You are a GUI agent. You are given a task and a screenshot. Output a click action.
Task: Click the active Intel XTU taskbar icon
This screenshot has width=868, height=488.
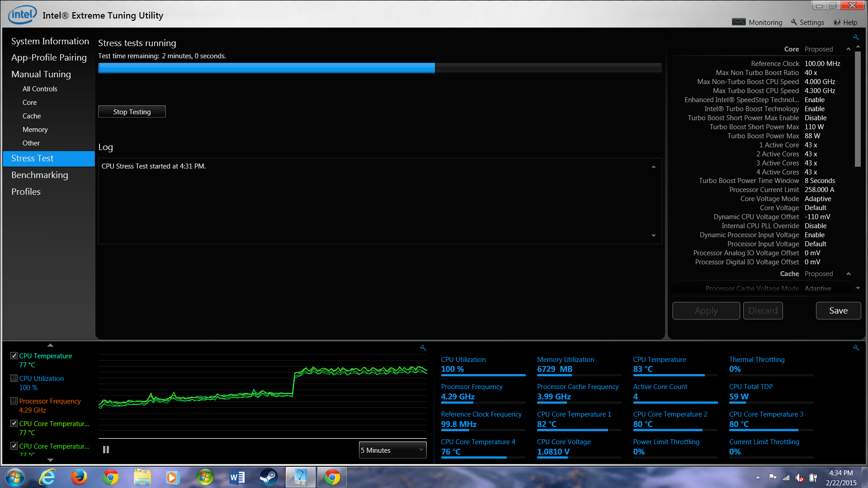click(301, 477)
